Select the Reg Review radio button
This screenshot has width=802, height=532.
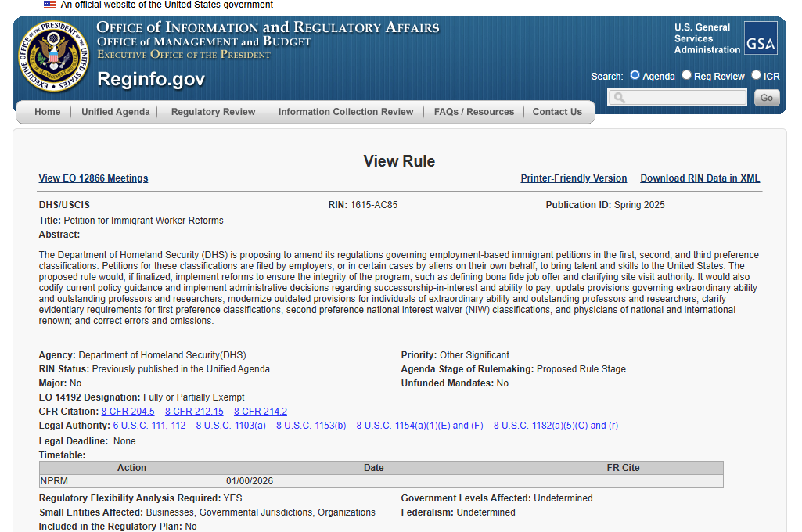(x=686, y=75)
